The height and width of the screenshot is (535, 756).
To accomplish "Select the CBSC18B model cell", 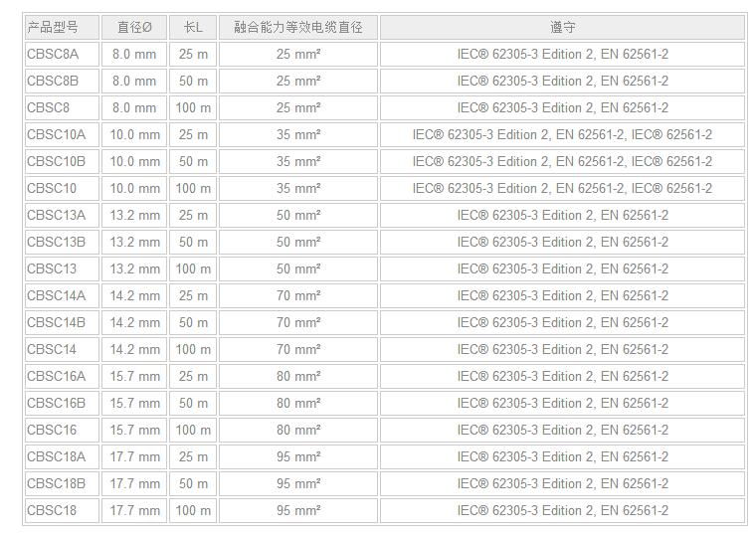I will pyautogui.click(x=57, y=483).
